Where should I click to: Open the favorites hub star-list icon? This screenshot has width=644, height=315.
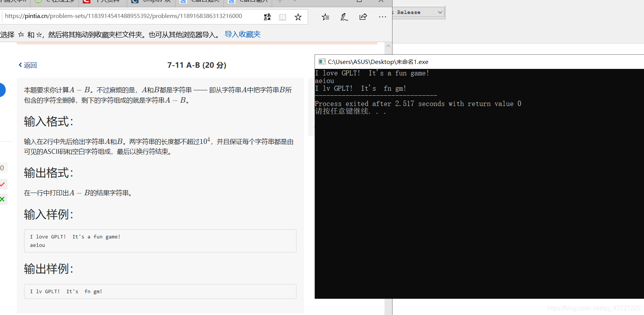[x=325, y=17]
